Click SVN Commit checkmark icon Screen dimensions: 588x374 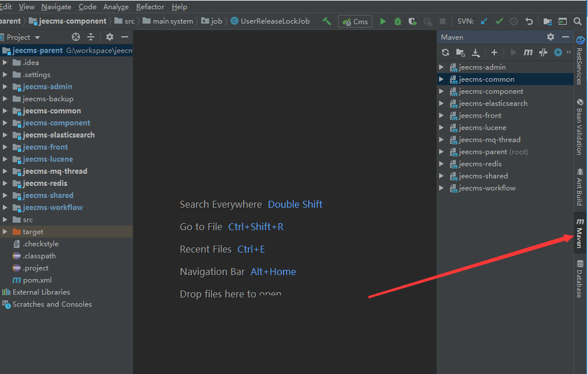point(499,21)
